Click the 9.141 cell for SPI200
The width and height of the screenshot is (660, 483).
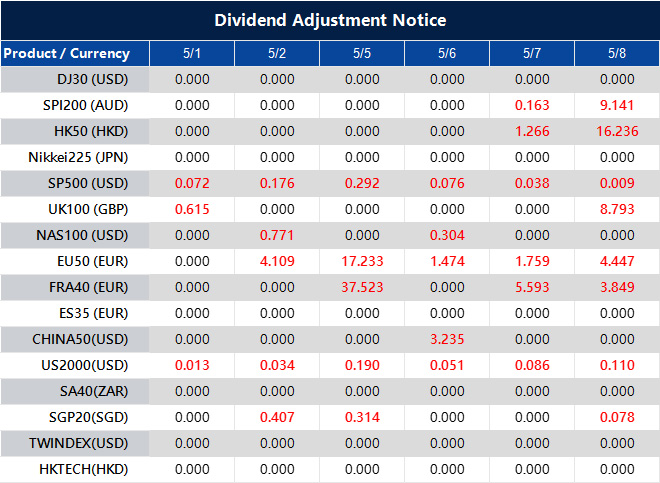point(617,105)
